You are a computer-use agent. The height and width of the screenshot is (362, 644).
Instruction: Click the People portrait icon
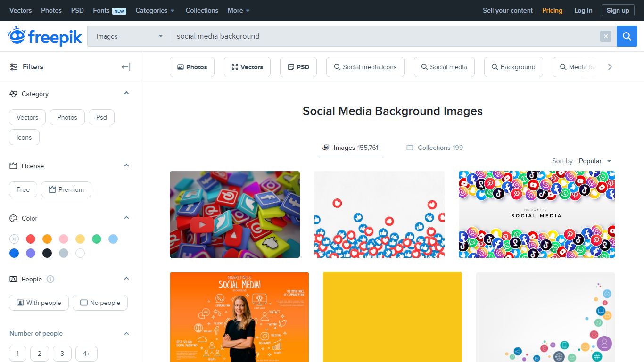[13, 279]
